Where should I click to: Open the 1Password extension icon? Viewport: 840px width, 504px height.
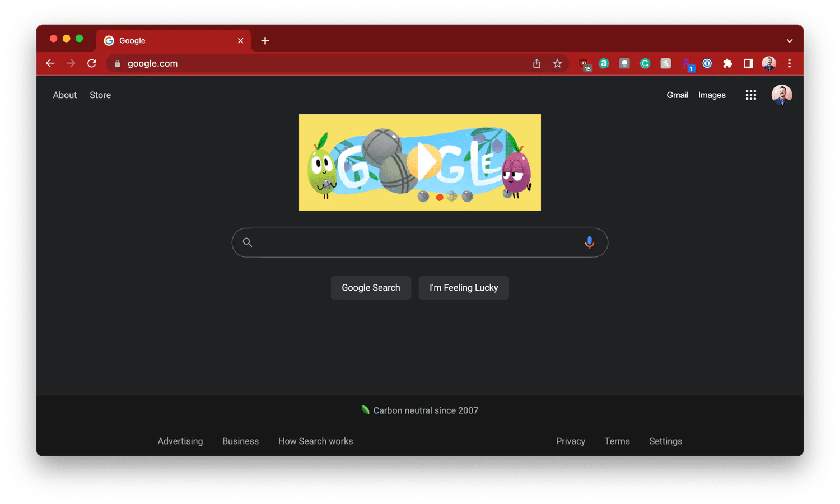707,63
